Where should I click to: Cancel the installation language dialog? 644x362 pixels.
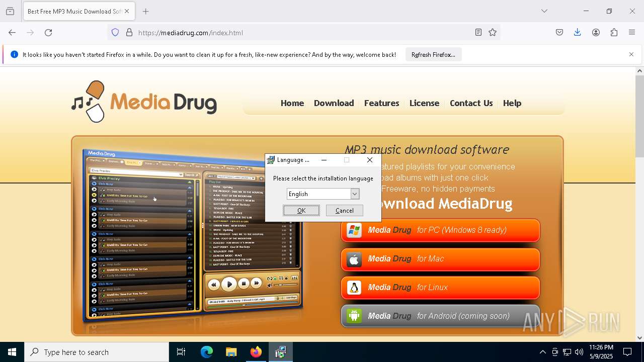coord(345,211)
